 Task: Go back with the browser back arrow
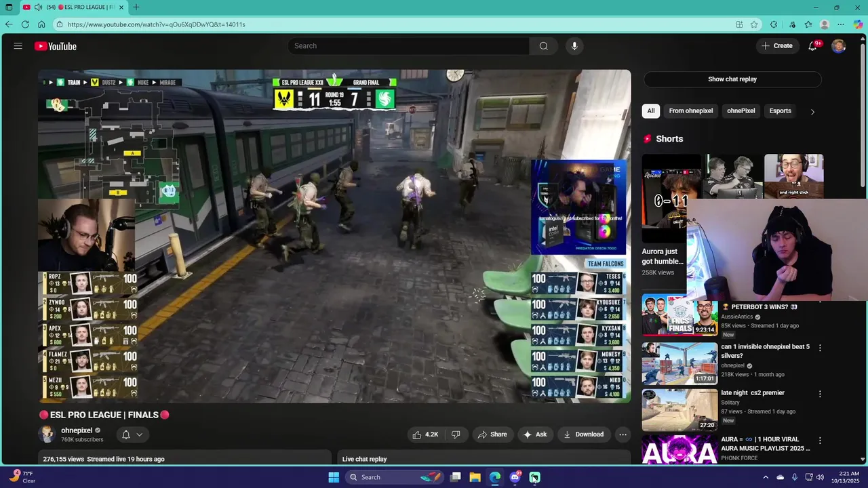(9, 24)
